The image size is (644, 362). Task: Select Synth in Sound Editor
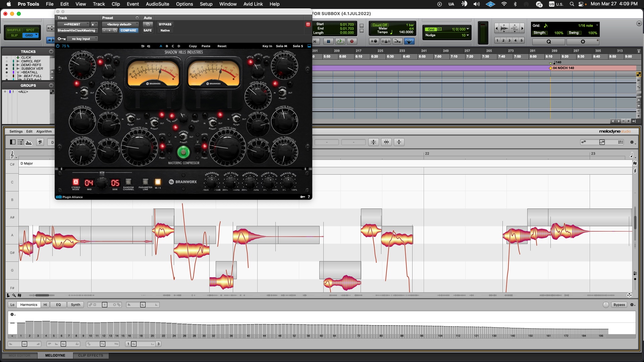coord(75,305)
